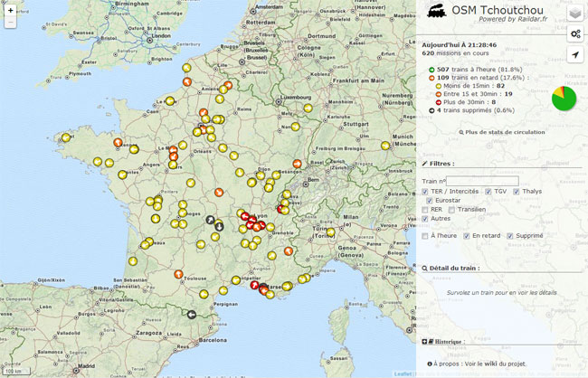Select the cancelled train marker near Perpignan
Viewport: 588px width, 378px height.
[x=191, y=315]
